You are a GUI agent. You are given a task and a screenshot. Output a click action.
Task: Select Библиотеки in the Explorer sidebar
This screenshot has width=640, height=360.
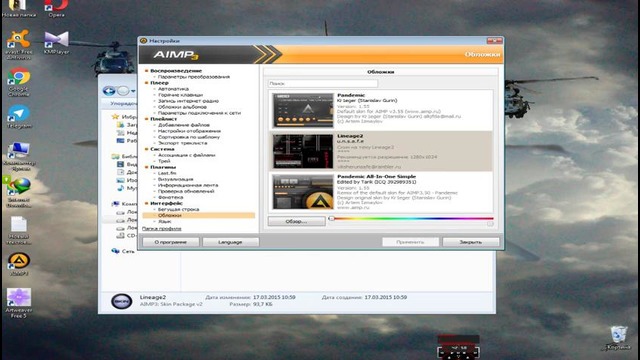click(124, 156)
